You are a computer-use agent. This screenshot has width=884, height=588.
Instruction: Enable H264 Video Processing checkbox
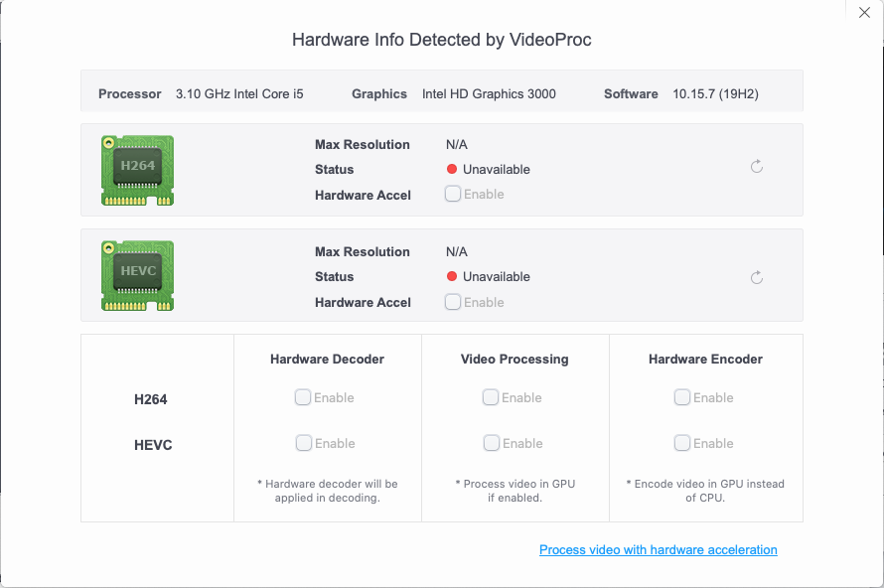coord(491,397)
